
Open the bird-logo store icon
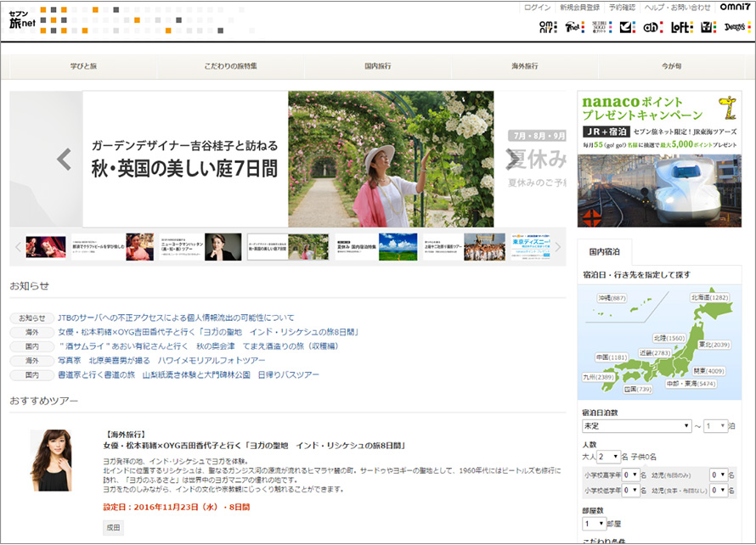tap(628, 27)
